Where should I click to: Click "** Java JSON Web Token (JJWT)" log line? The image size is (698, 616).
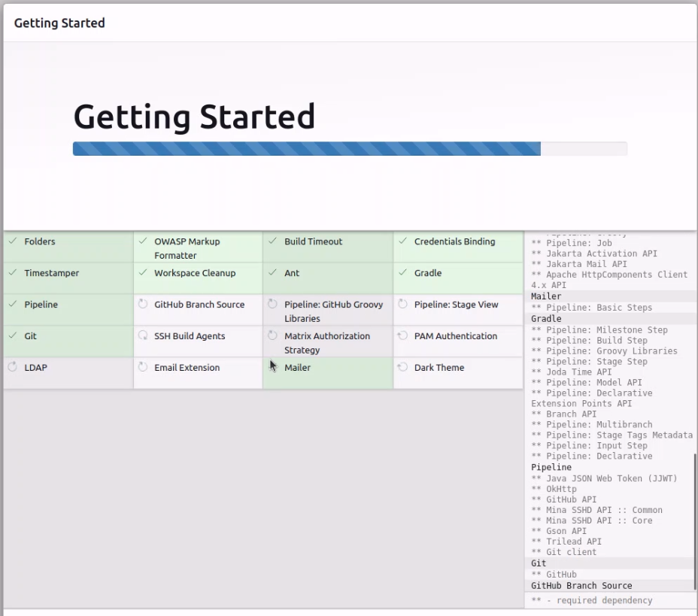(604, 478)
